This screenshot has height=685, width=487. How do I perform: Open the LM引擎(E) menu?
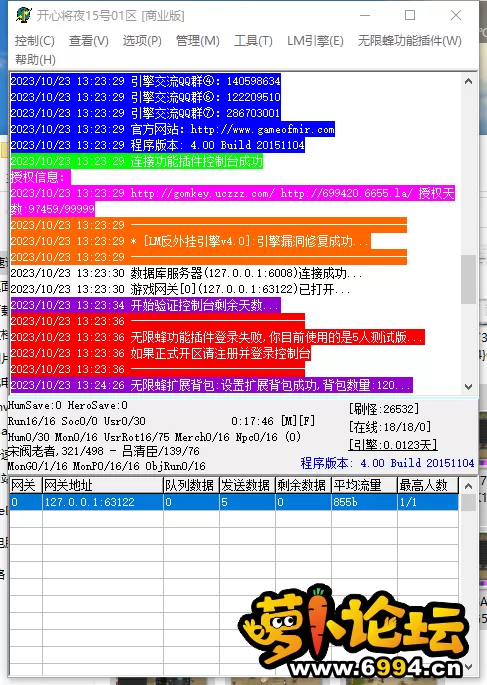click(x=315, y=41)
